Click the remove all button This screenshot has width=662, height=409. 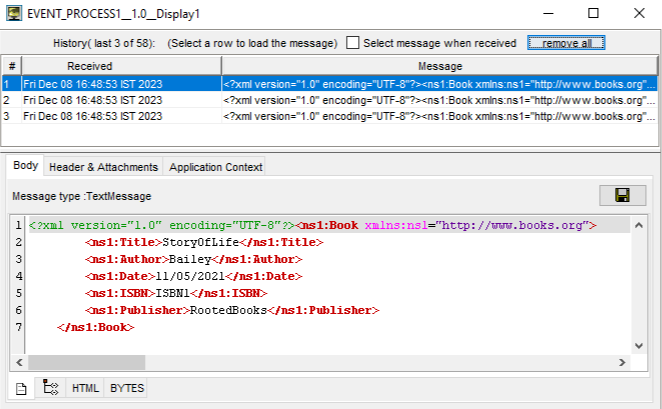pos(566,43)
